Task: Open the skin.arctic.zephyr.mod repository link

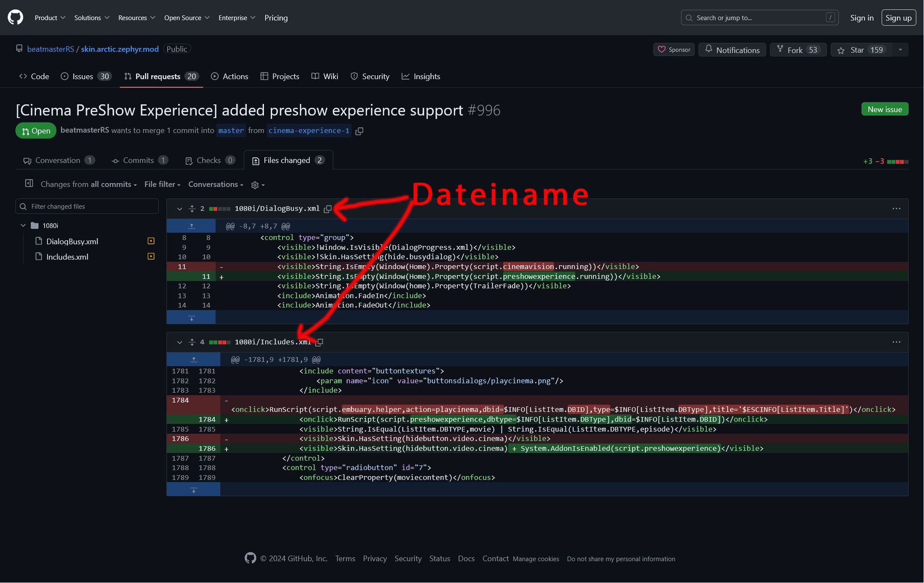Action: [x=120, y=49]
